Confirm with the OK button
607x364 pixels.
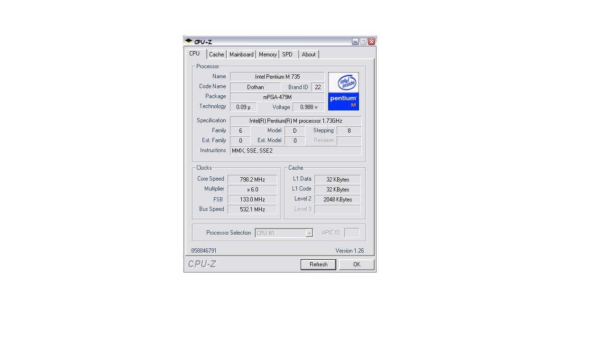tap(357, 264)
